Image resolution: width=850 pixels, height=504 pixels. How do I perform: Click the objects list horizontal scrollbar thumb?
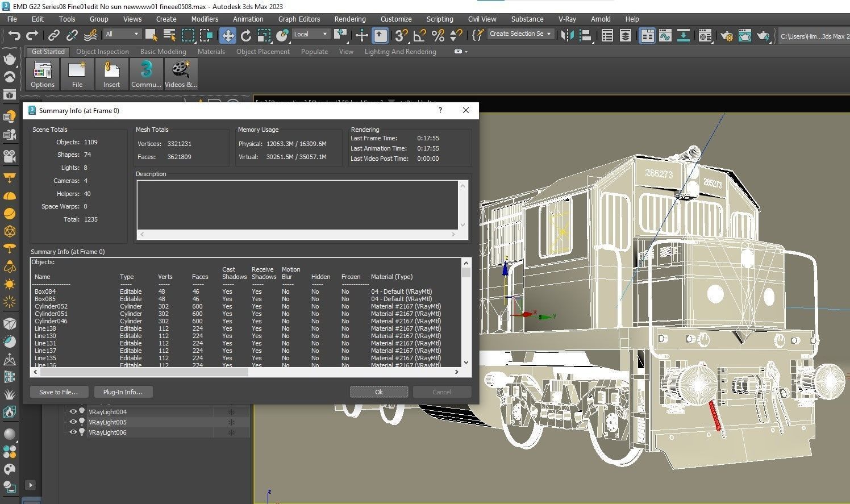145,372
